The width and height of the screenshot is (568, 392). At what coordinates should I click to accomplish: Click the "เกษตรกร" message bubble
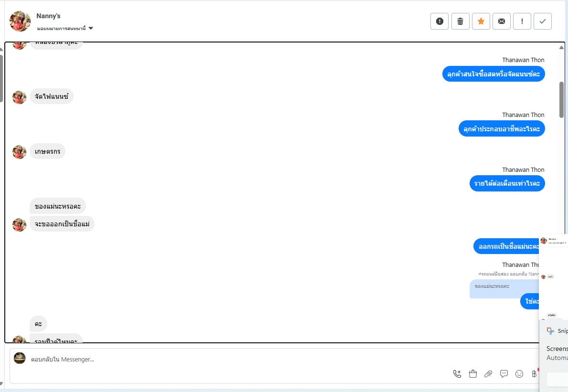click(x=47, y=152)
